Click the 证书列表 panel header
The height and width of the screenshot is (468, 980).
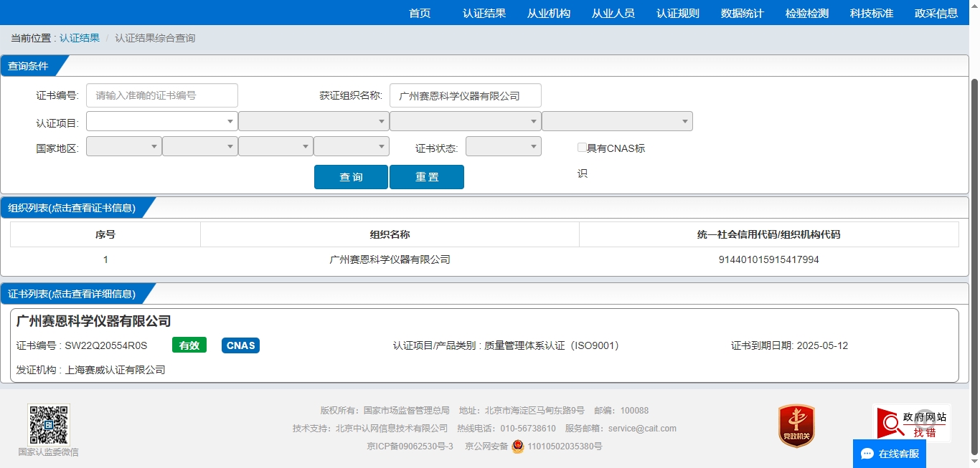[72, 294]
